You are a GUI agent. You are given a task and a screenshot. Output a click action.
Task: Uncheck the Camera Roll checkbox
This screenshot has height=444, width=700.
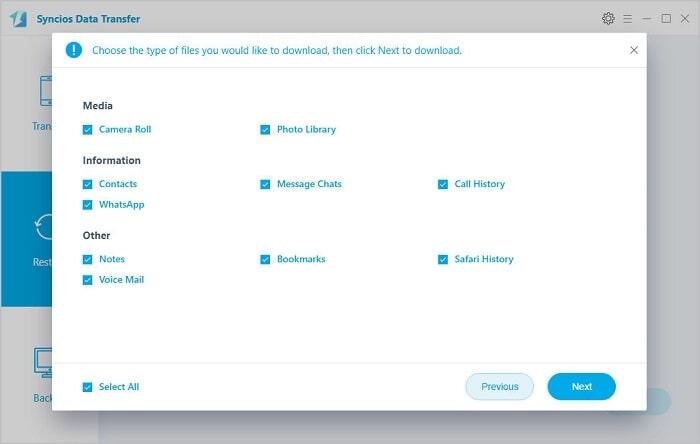pos(88,129)
